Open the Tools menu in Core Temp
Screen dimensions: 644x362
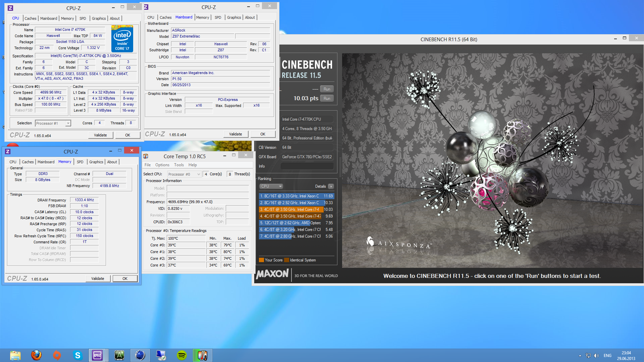179,165
